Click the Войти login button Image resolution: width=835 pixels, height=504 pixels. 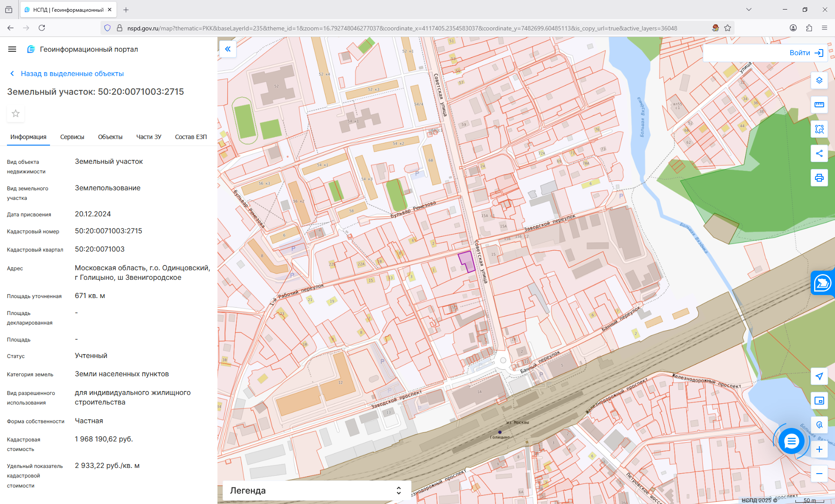pyautogui.click(x=806, y=53)
